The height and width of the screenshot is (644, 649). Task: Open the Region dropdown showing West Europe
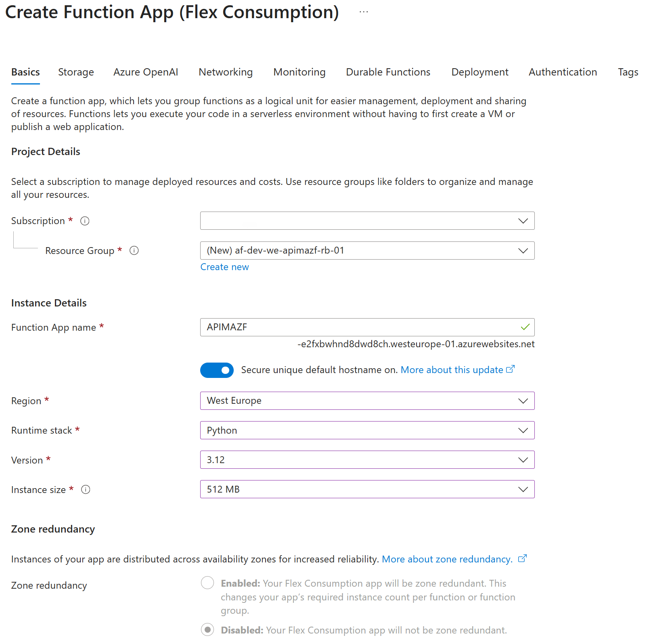click(x=367, y=401)
